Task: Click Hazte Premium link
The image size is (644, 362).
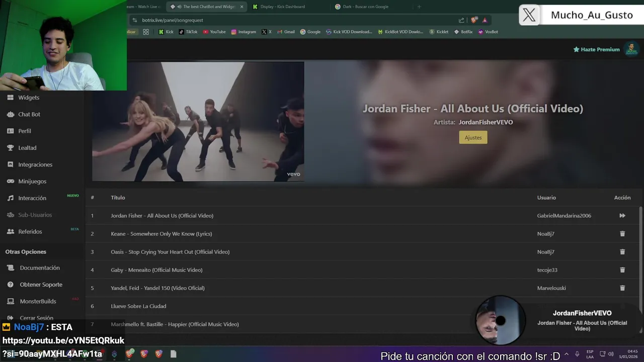Action: [x=597, y=49]
